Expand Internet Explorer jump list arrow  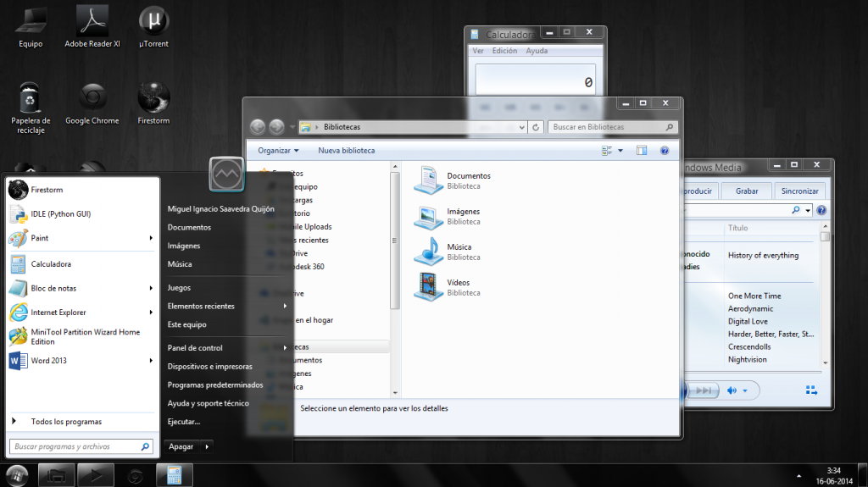tap(151, 313)
